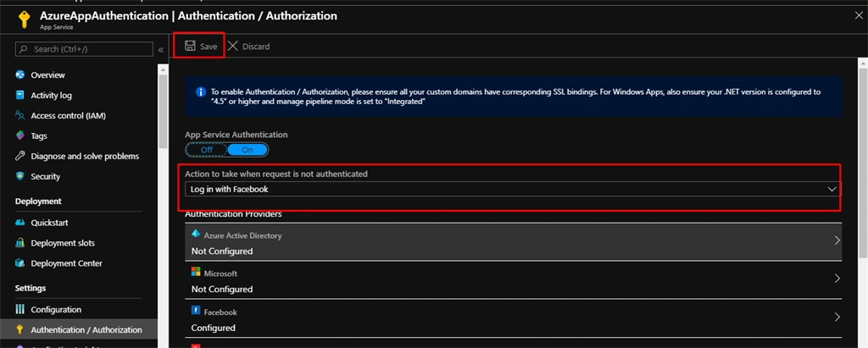Click the Overview globe icon
Screen dimensions: 868x348
pos(20,75)
